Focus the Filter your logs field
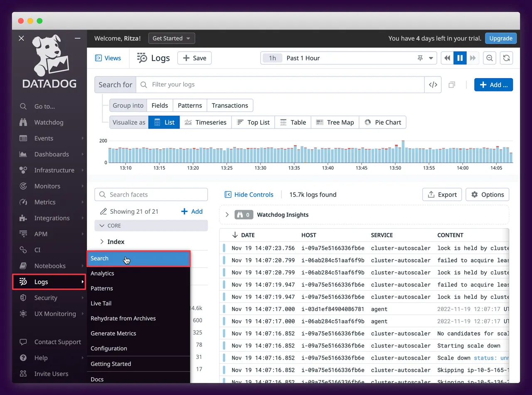The height and width of the screenshot is (395, 532). (280, 85)
